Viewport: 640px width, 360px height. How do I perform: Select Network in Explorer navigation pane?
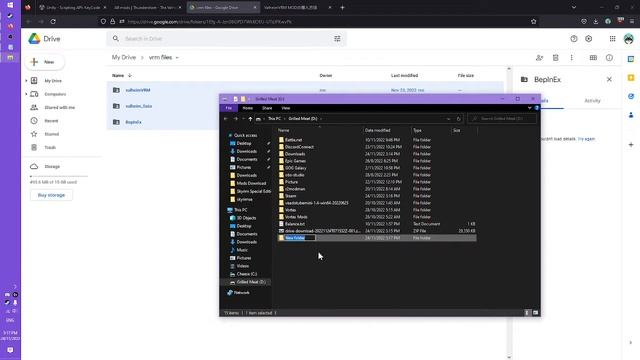coord(241,293)
